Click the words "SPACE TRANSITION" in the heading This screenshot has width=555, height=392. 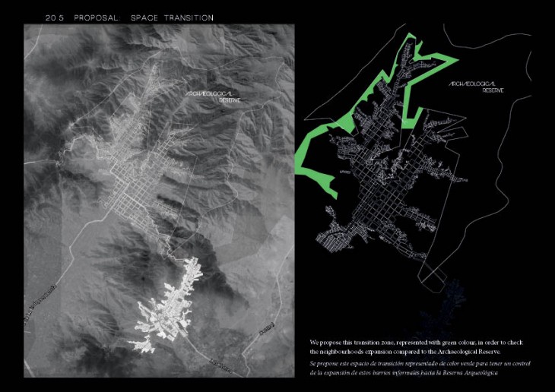172,17
